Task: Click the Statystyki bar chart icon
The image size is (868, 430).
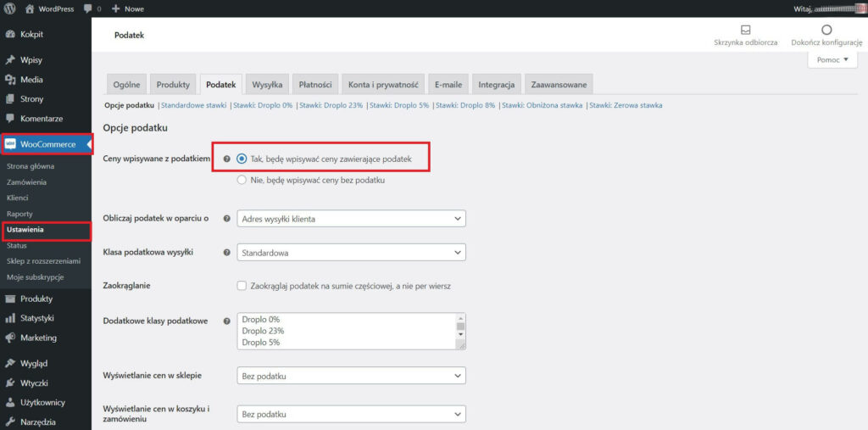Action: (x=9, y=318)
